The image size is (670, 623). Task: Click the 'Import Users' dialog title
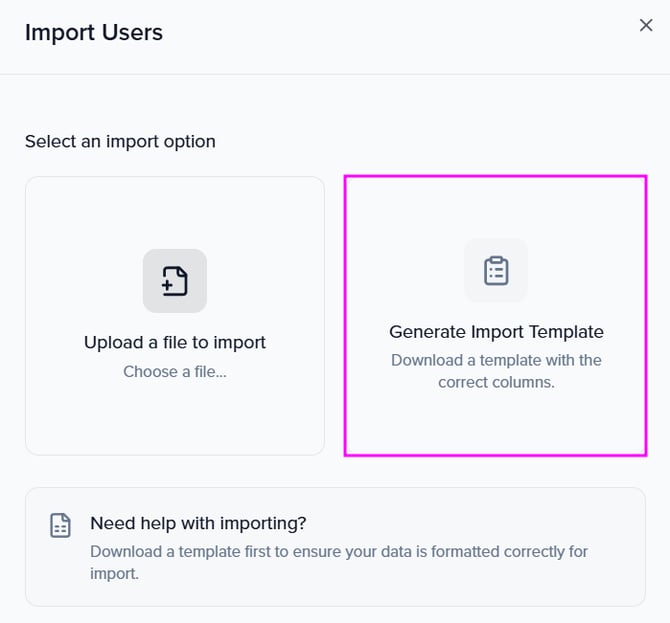pos(94,32)
